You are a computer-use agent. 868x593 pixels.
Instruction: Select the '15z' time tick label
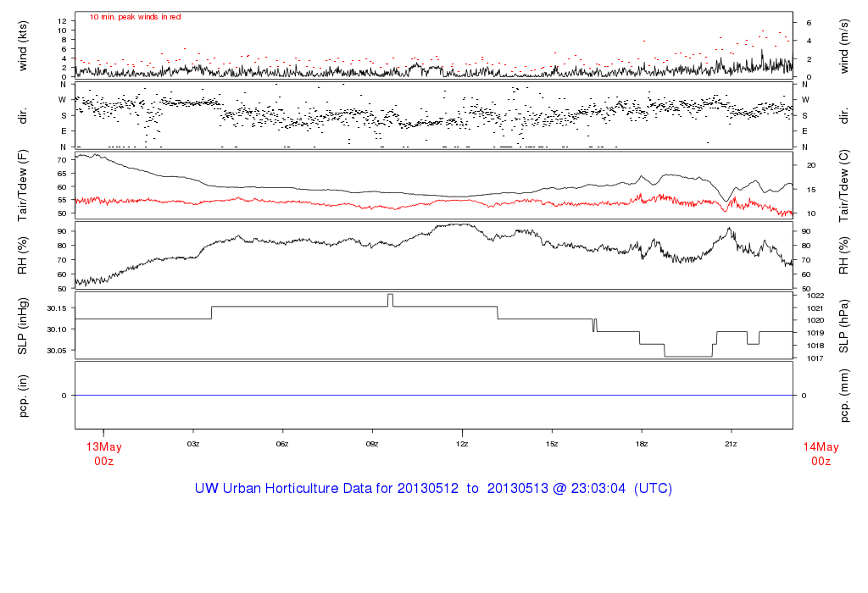click(x=551, y=444)
